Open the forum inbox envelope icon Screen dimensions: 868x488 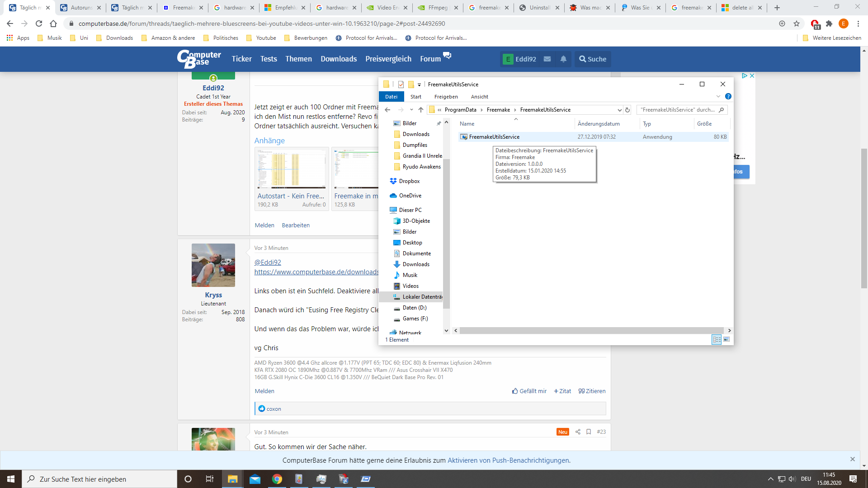(547, 59)
